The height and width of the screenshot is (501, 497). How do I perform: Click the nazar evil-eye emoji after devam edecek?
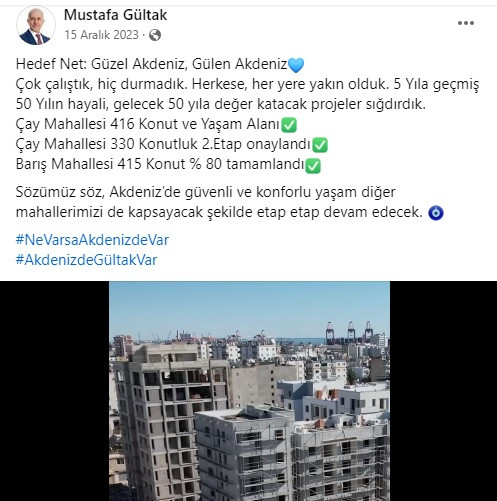click(436, 213)
